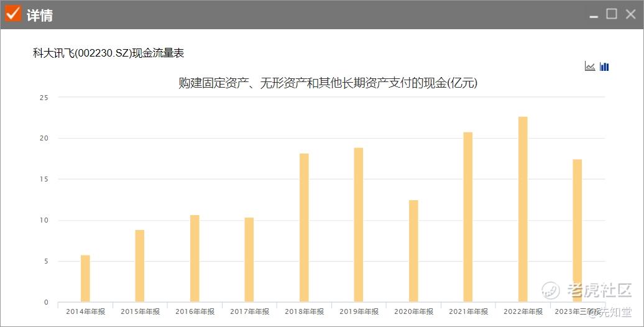The image size is (644, 327).
Task: Select the 2021年年报 bar
Action: tap(468, 217)
